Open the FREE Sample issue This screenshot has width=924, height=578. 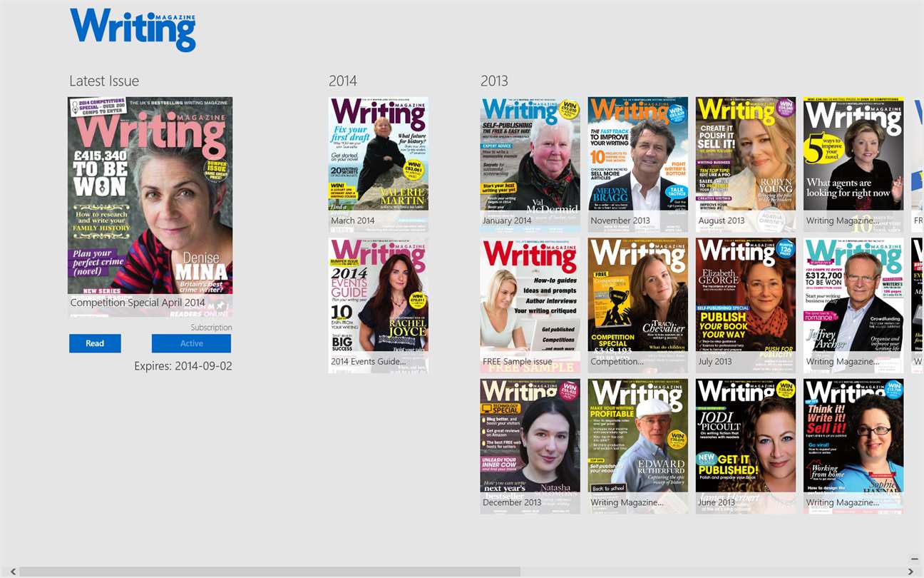[530, 305]
